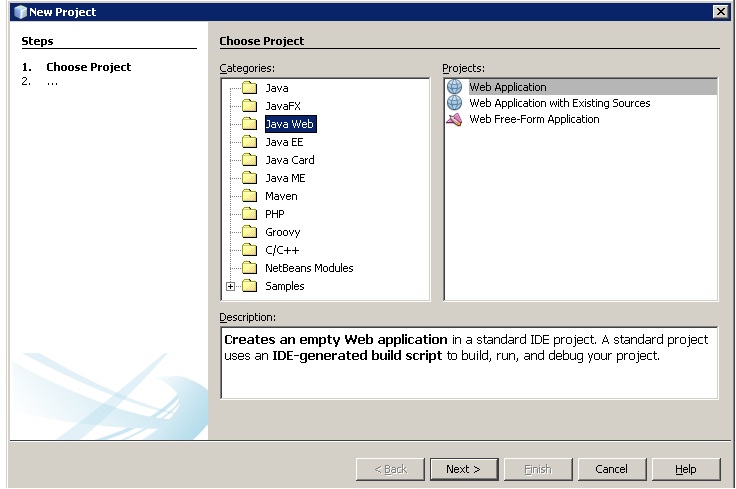Click the C/C++ folder icon
The height and width of the screenshot is (489, 736).
[250, 250]
